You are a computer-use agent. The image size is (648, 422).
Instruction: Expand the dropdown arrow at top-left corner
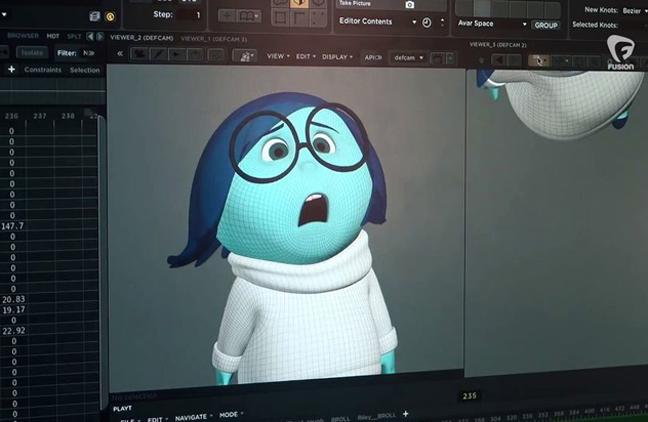(4, 14)
